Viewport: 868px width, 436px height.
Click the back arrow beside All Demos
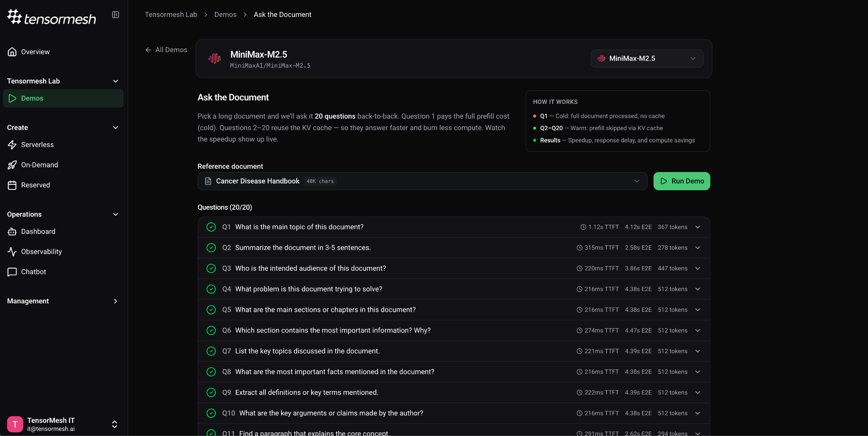(x=148, y=50)
